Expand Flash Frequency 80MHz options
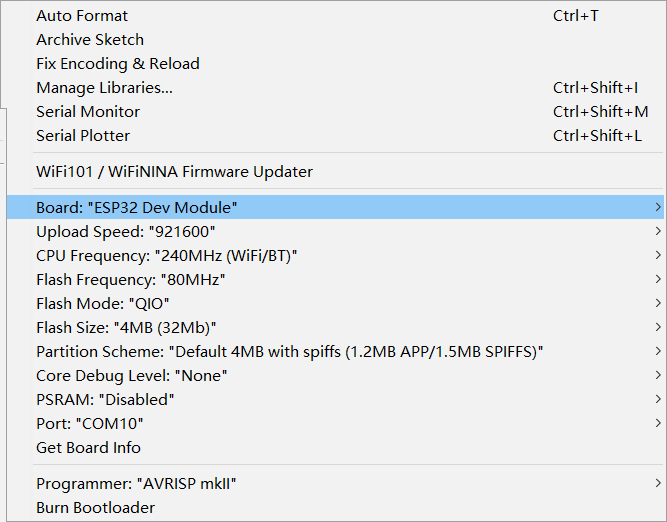667x522 pixels. tap(131, 280)
